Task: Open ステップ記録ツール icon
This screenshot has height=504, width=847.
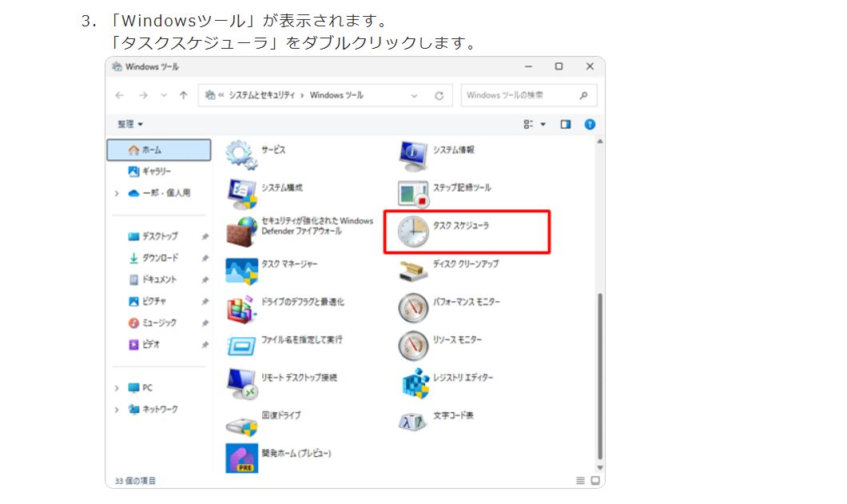Action: point(413,193)
